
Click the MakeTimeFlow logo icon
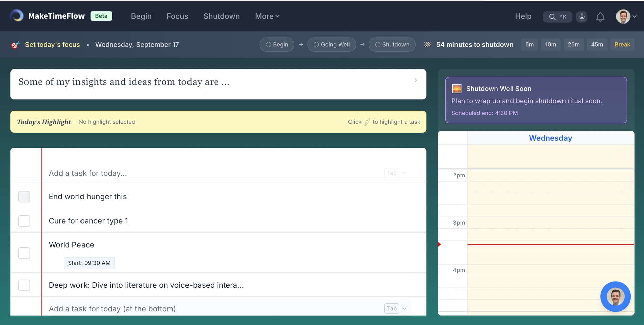tap(17, 16)
